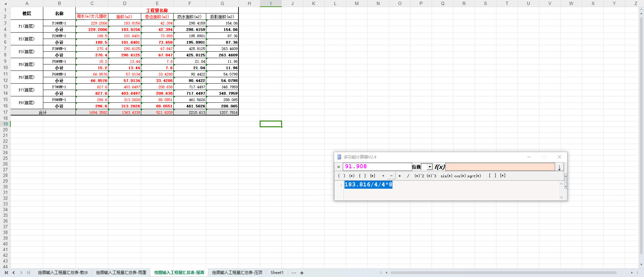Click the 卷边面积(m2) column header cell
Viewport: 644px width, 277px height.
(x=157, y=17)
